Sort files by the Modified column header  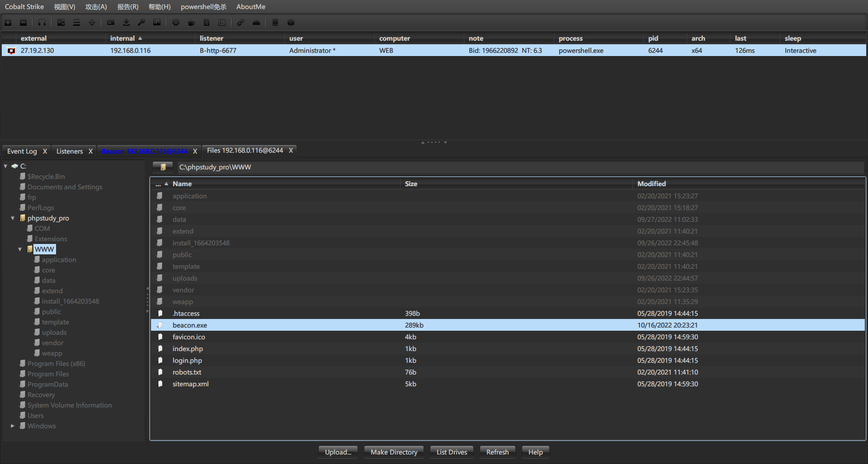(748, 184)
